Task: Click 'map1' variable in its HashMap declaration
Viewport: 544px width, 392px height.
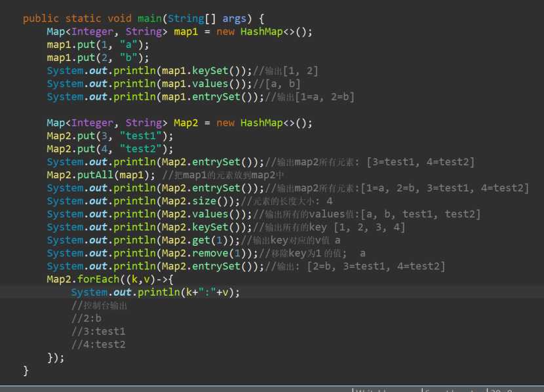Action: [x=185, y=31]
